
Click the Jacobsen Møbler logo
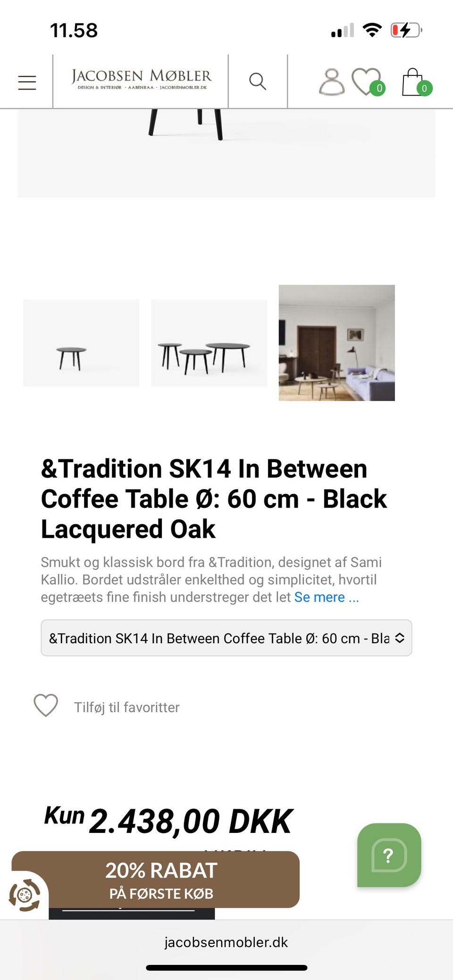click(x=141, y=80)
